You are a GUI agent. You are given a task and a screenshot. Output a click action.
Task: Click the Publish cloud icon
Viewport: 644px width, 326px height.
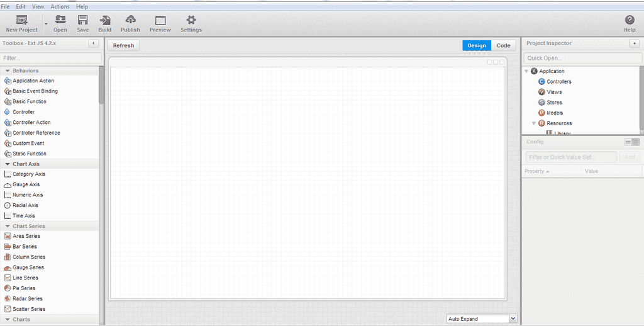tap(130, 20)
